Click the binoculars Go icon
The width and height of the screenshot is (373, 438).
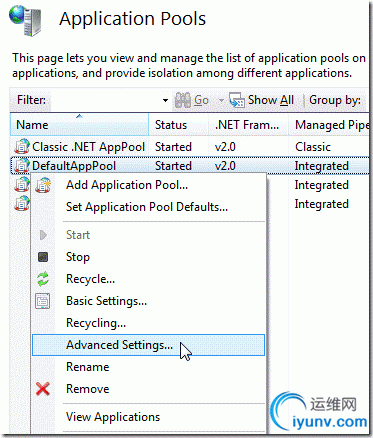point(183,100)
